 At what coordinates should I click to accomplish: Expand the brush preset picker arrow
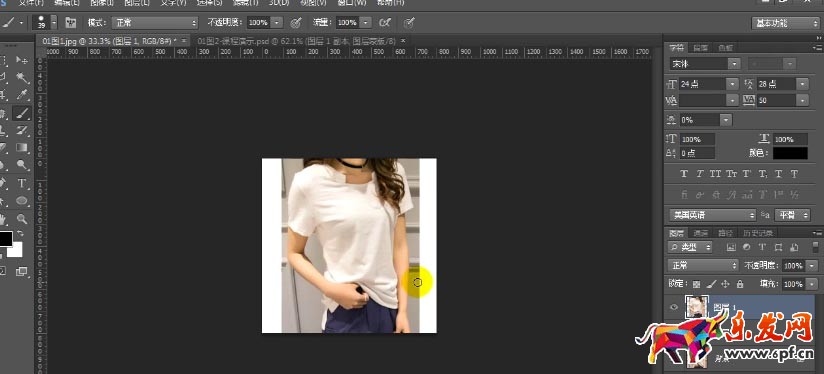(x=54, y=23)
